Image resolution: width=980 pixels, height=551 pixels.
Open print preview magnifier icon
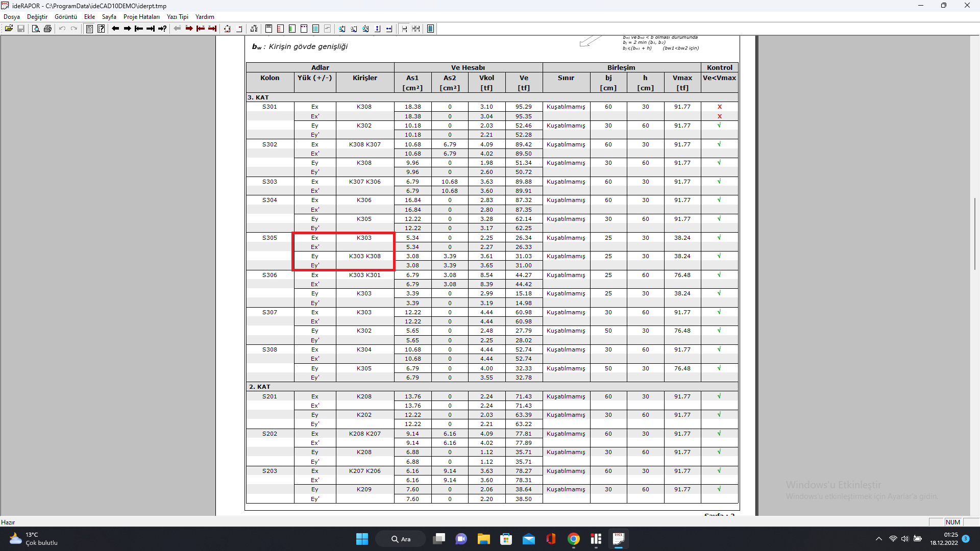point(35,29)
